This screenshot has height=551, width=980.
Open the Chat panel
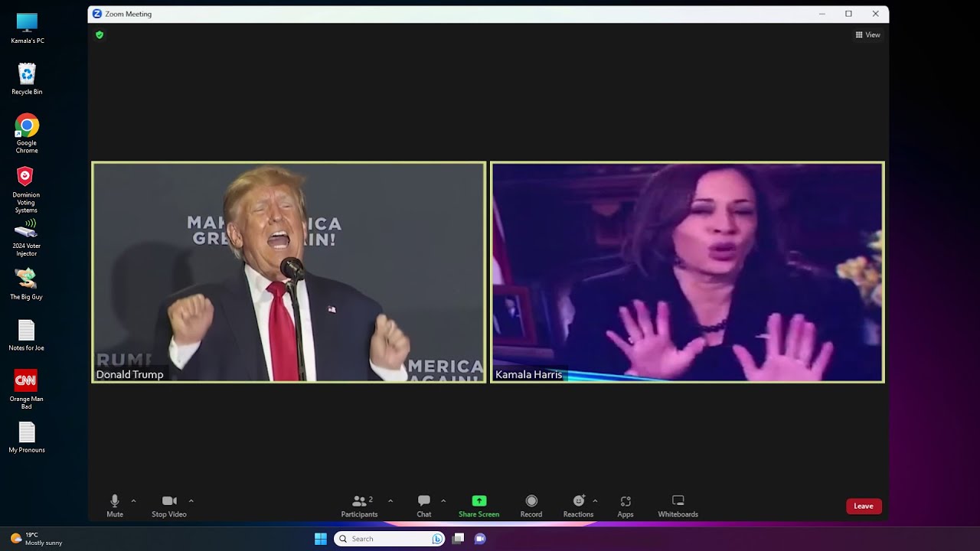click(x=424, y=506)
